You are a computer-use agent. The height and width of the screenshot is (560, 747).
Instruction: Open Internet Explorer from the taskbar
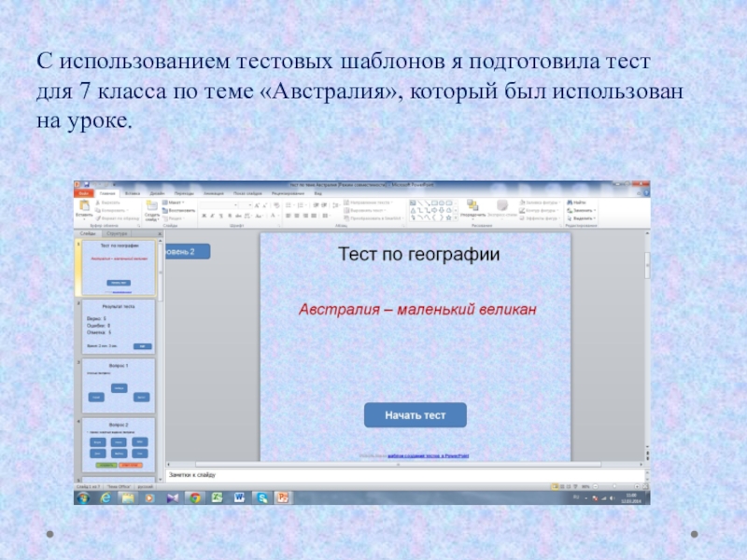coord(105,498)
